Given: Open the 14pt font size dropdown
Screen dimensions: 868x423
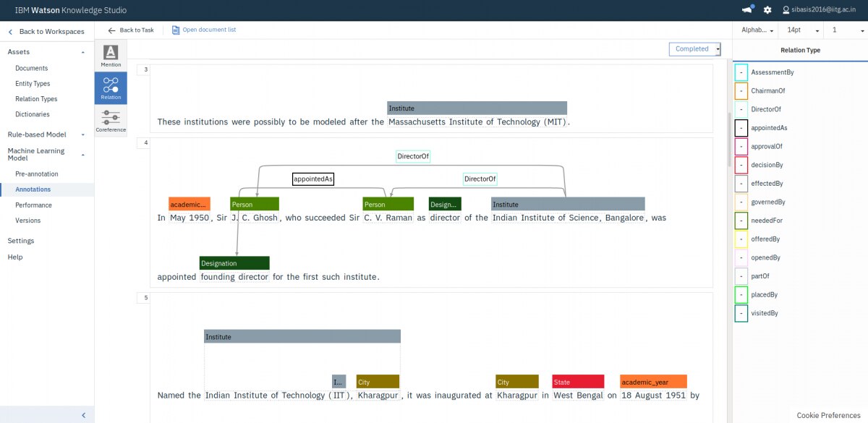Looking at the screenshot, I should [804, 30].
